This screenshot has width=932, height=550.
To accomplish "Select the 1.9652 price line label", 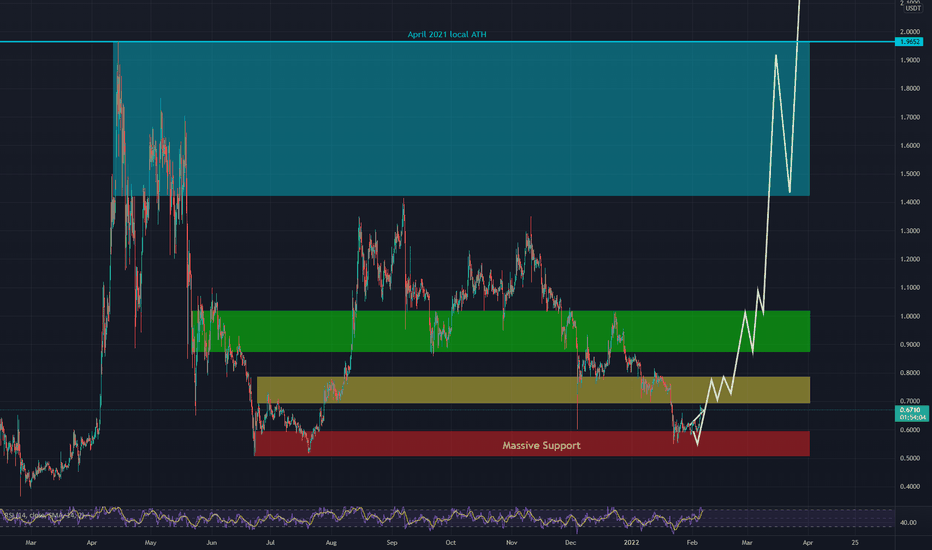I will (909, 42).
